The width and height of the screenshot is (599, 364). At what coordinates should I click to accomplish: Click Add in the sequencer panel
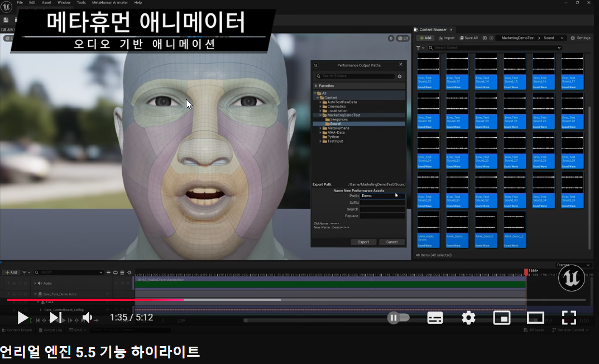pyautogui.click(x=11, y=272)
